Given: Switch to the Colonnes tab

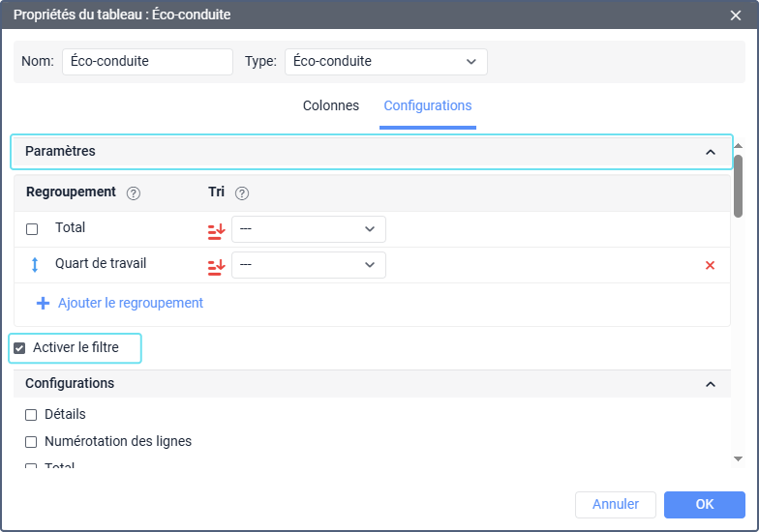Looking at the screenshot, I should click(331, 106).
